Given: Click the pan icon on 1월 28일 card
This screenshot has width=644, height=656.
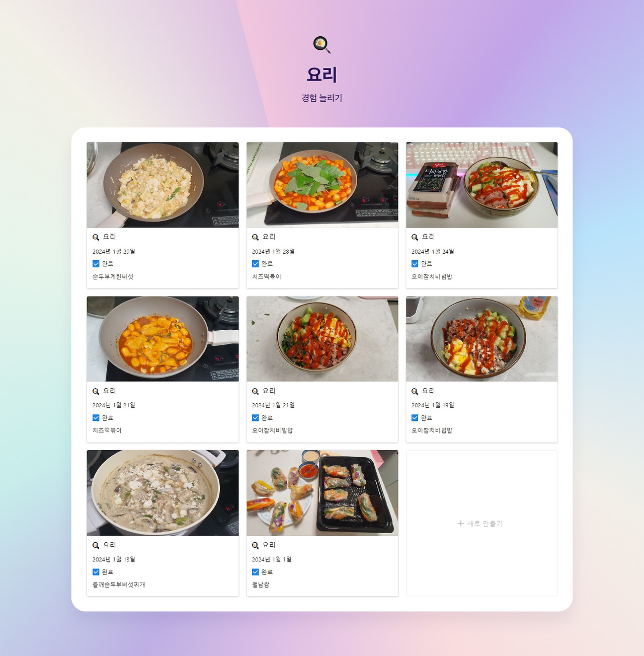Looking at the screenshot, I should click(256, 237).
